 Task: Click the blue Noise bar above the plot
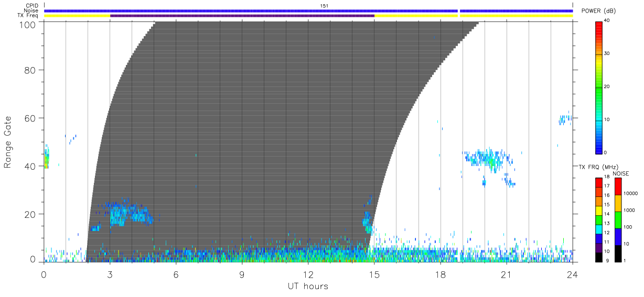pyautogui.click(x=308, y=10)
